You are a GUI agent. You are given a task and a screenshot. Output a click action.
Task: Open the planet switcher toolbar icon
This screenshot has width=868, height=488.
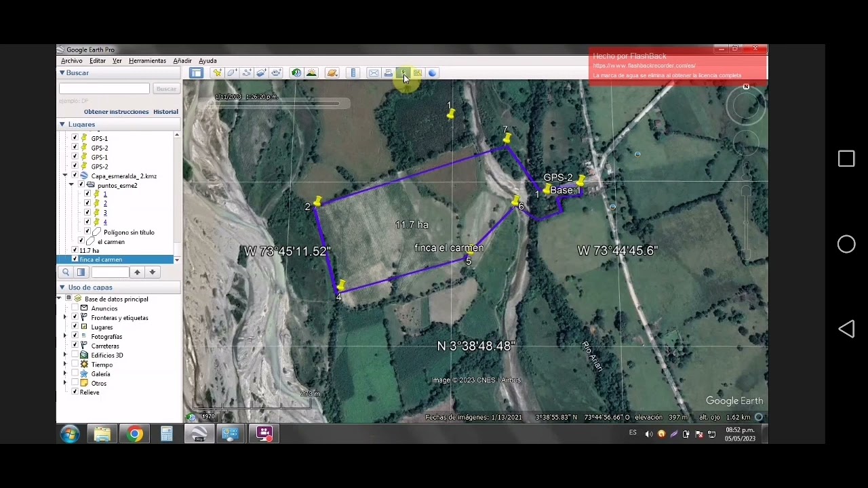coord(332,73)
